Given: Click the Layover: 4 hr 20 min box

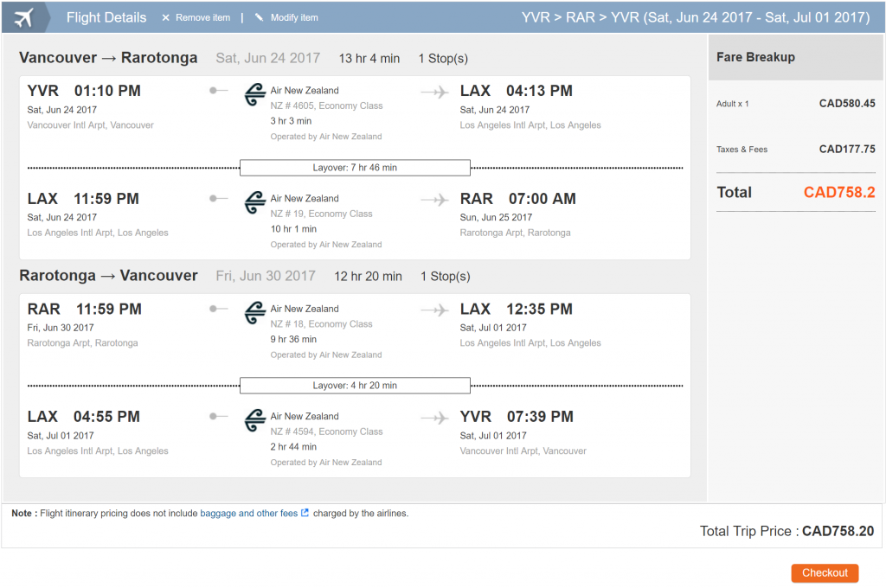Looking at the screenshot, I should click(355, 386).
